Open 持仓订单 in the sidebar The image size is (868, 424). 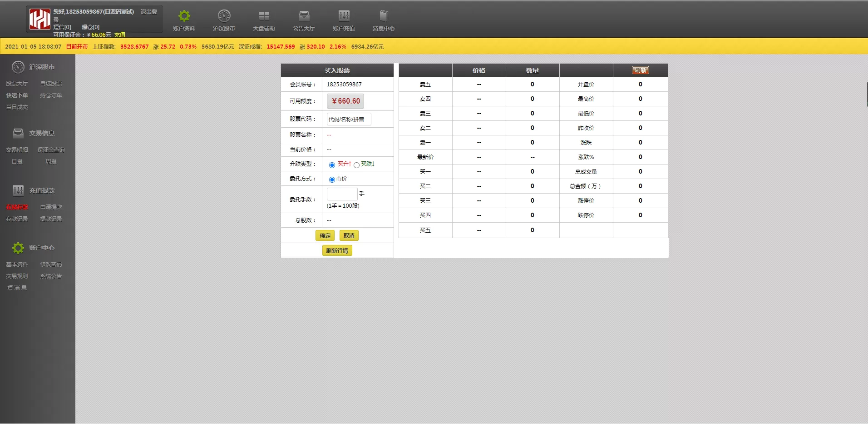pos(51,95)
